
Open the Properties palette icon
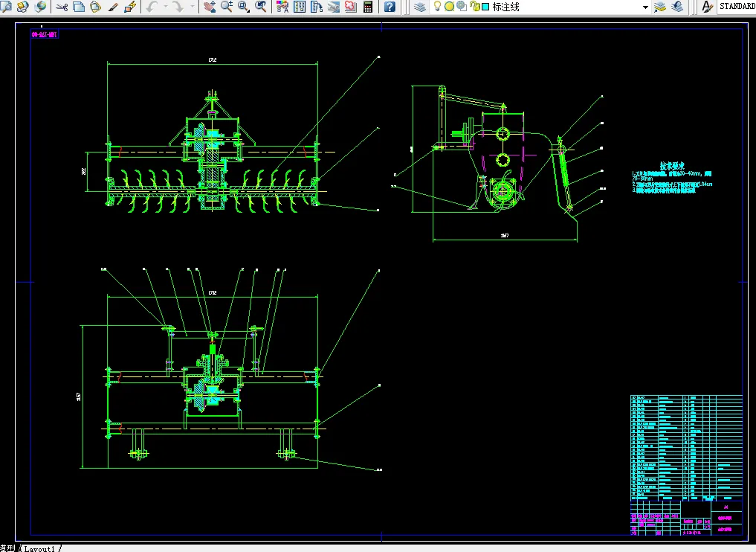[x=282, y=7]
